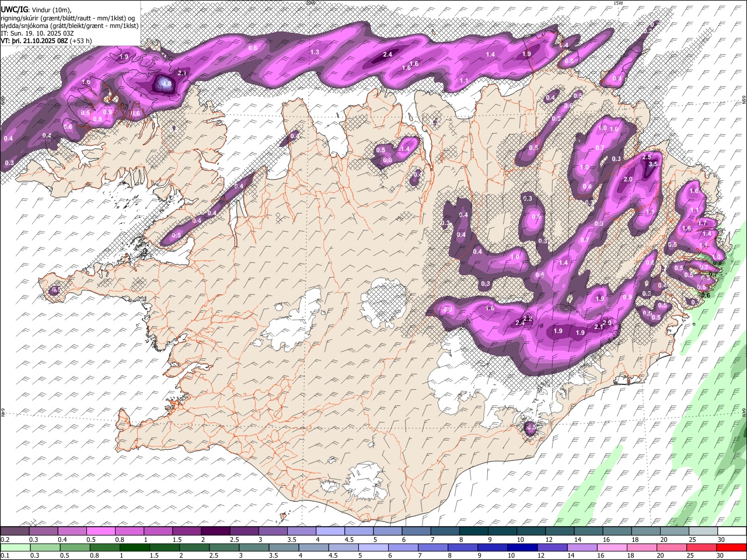
Task: Pick the lilac 14 swatch in the lower rain scale
Action: pyautogui.click(x=582, y=547)
